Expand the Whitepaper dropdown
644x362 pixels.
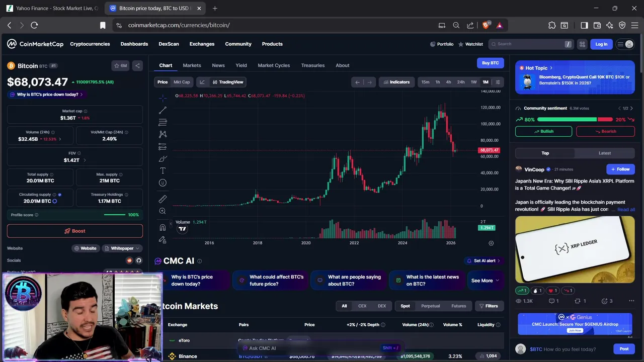click(x=122, y=248)
